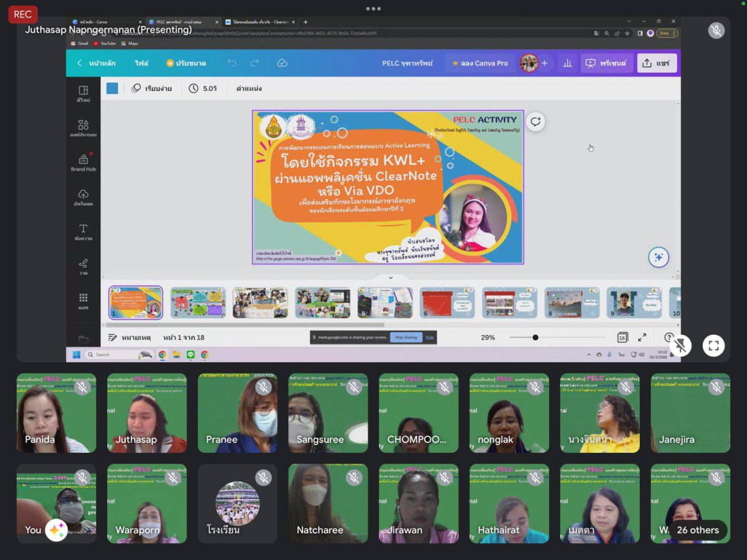Click the REC recording indicator
747x560 pixels.
pyautogui.click(x=23, y=14)
